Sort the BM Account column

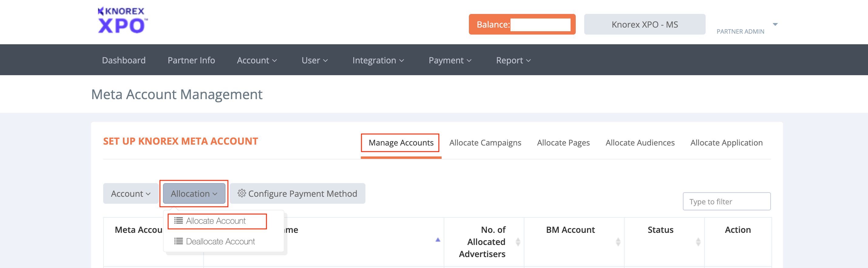point(618,242)
